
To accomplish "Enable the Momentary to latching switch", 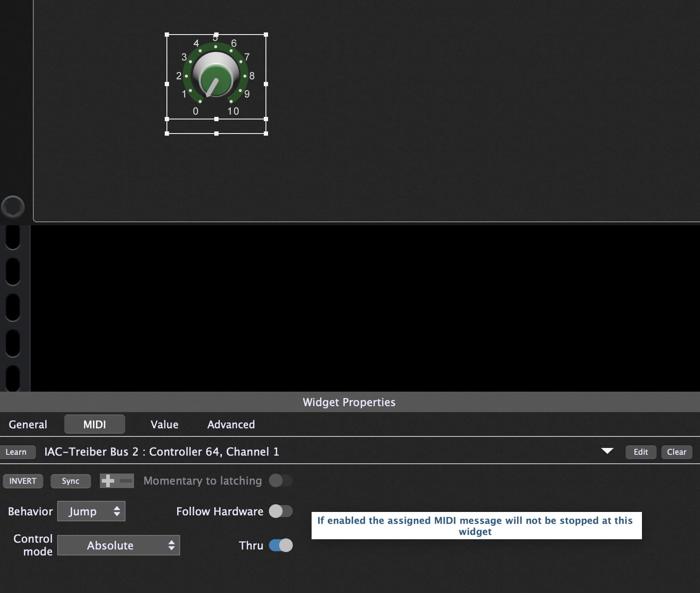I will coord(280,481).
